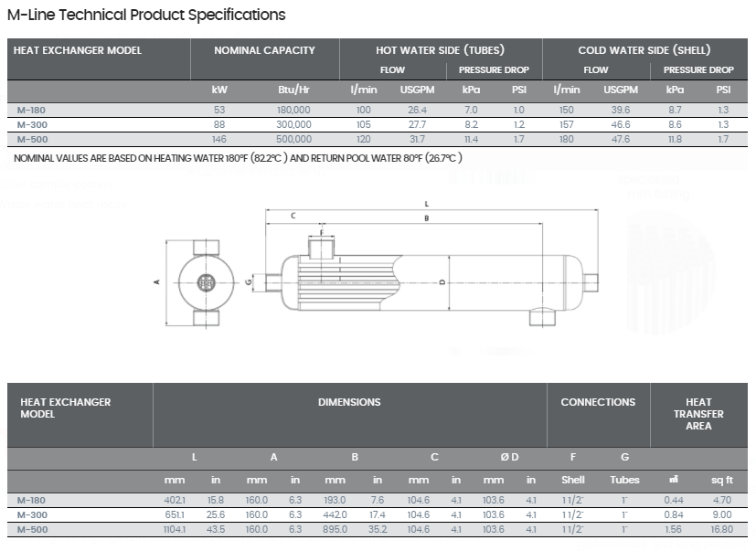Click the 442.0 mm B dimension value
This screenshot has height=551, width=756.
335,514
